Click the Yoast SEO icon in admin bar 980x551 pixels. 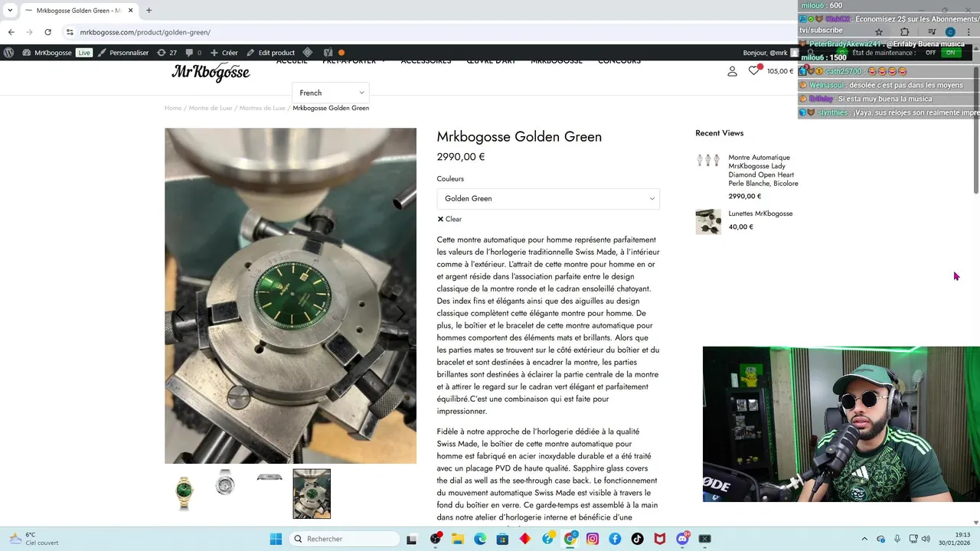[x=328, y=53]
